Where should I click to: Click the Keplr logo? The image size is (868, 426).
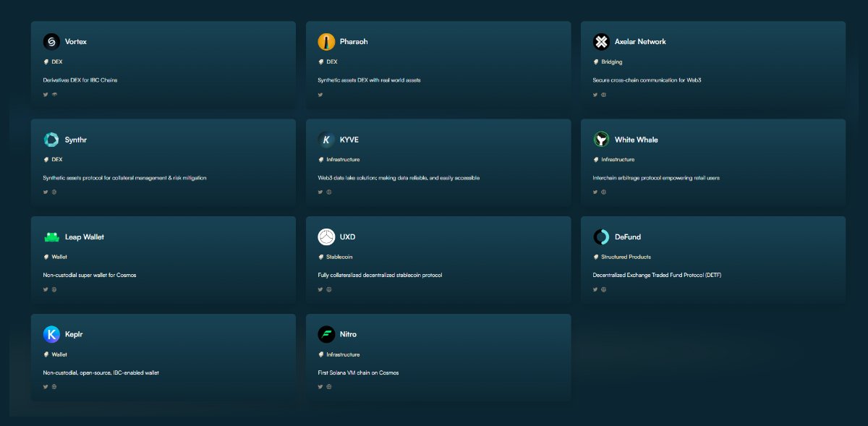(51, 334)
